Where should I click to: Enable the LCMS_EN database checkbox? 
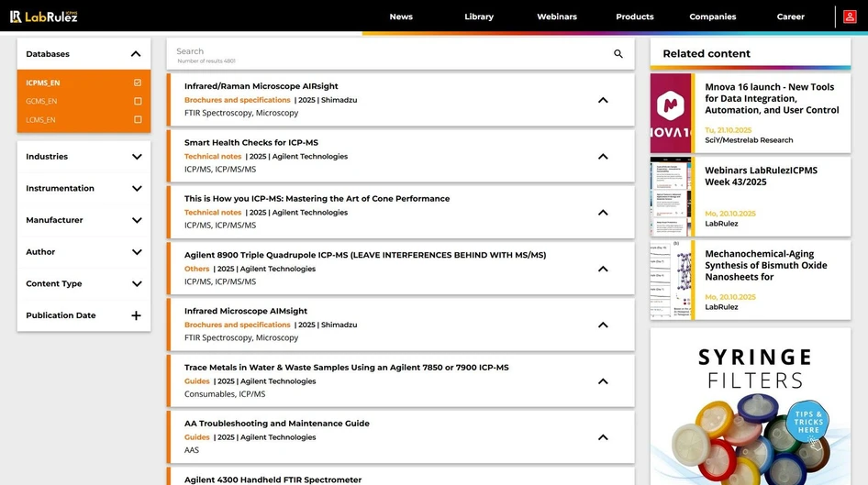[x=138, y=119]
